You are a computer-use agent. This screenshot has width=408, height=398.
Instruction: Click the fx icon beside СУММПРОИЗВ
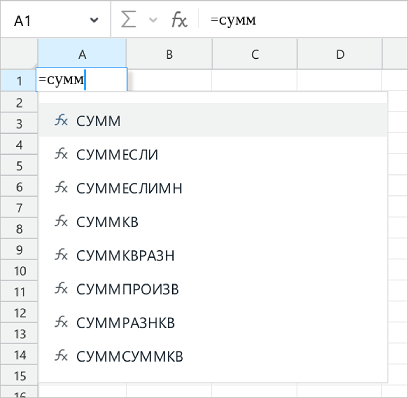point(61,289)
